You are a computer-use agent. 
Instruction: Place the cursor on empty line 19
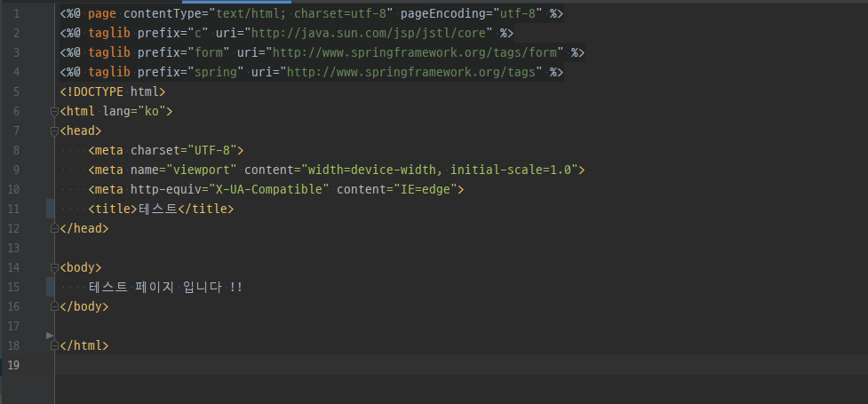click(462, 365)
